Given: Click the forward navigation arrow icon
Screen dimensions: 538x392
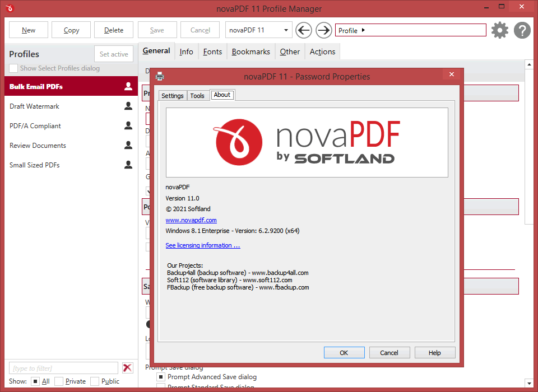Looking at the screenshot, I should pyautogui.click(x=324, y=30).
